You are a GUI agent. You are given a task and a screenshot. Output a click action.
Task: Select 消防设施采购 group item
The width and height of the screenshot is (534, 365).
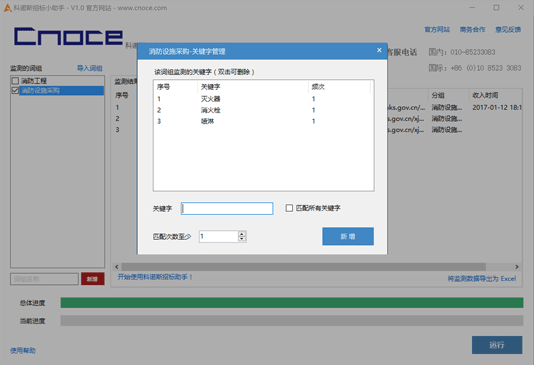(61, 90)
